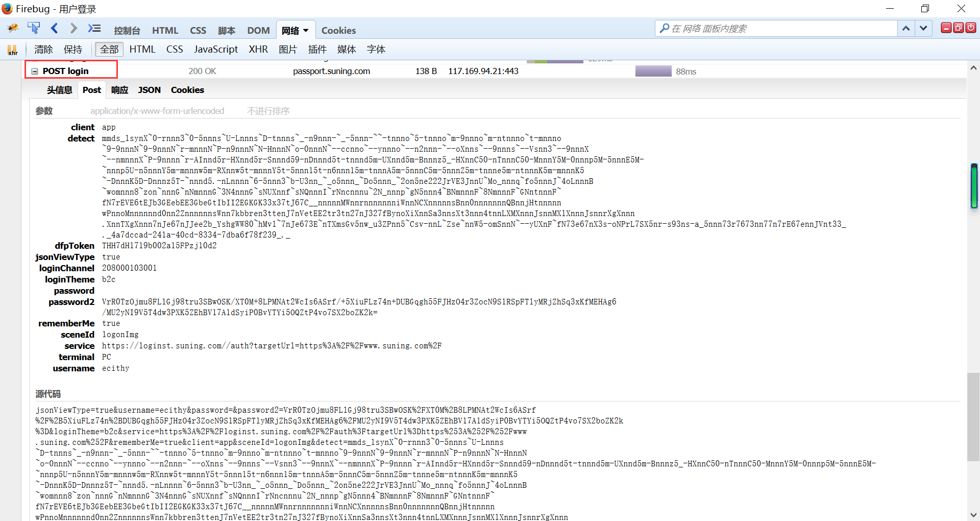Click the password2 parameter name

point(71,302)
